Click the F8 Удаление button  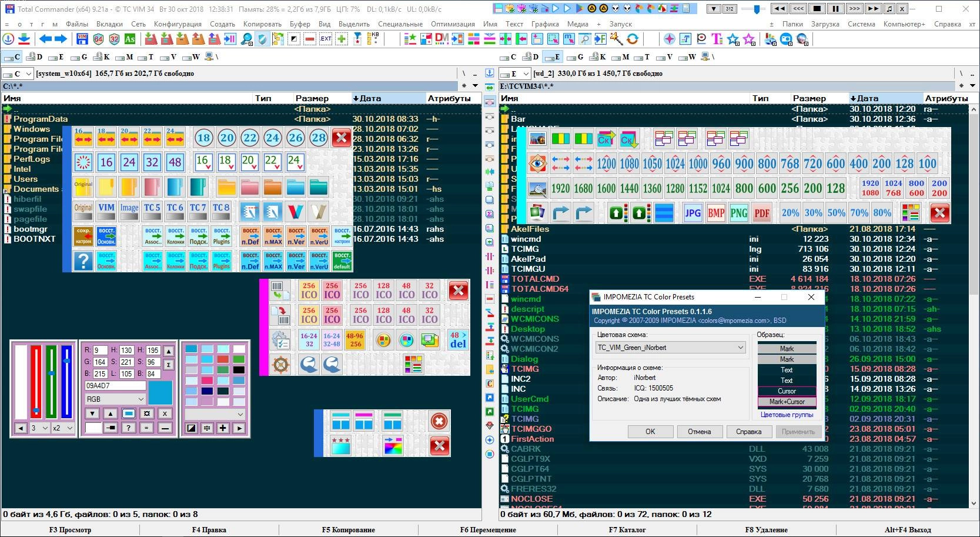[x=765, y=529]
